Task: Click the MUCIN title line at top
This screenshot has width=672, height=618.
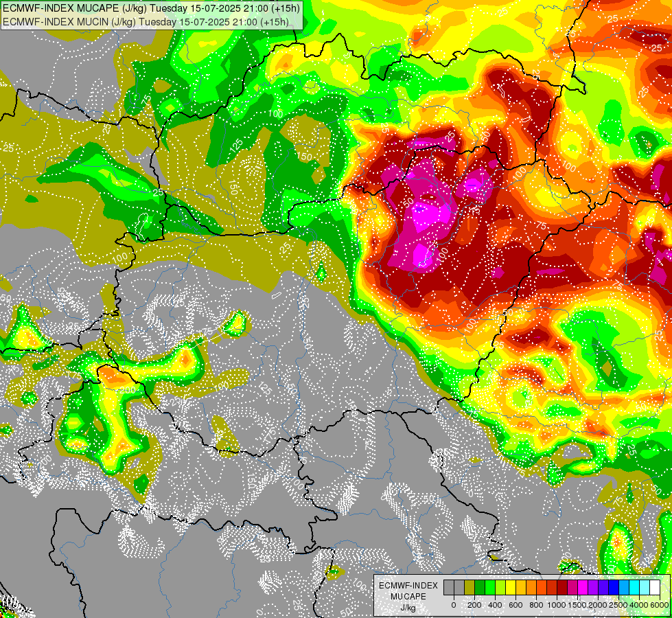Action: coord(146,22)
